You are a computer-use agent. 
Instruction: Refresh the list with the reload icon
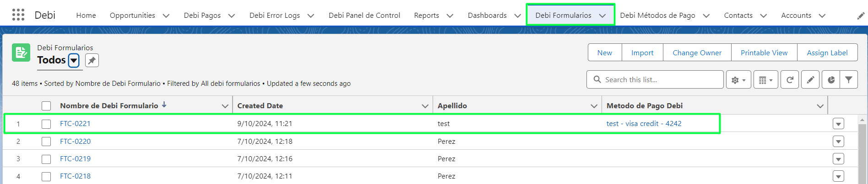790,80
